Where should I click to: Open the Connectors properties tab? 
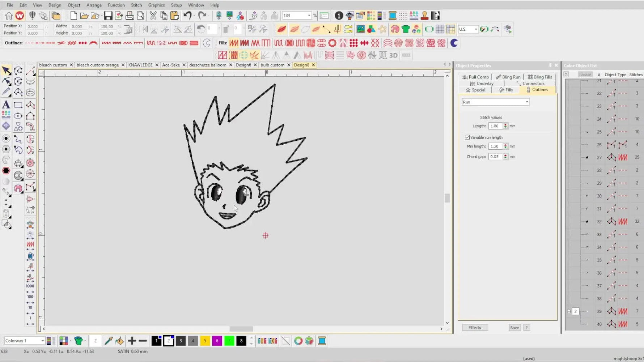[x=530, y=84]
